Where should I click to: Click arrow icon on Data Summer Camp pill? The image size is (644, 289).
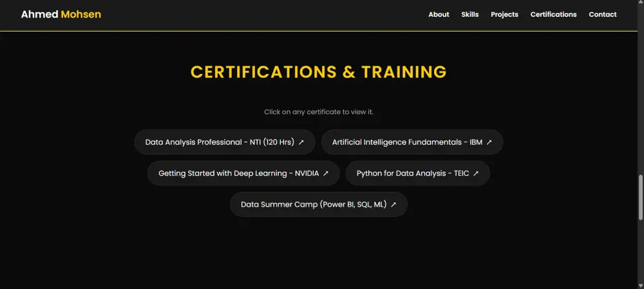click(393, 205)
